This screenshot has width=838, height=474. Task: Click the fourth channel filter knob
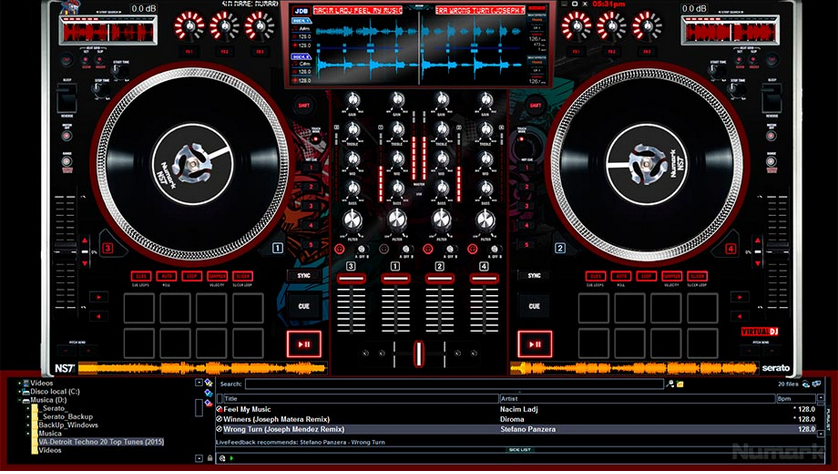[x=485, y=220]
